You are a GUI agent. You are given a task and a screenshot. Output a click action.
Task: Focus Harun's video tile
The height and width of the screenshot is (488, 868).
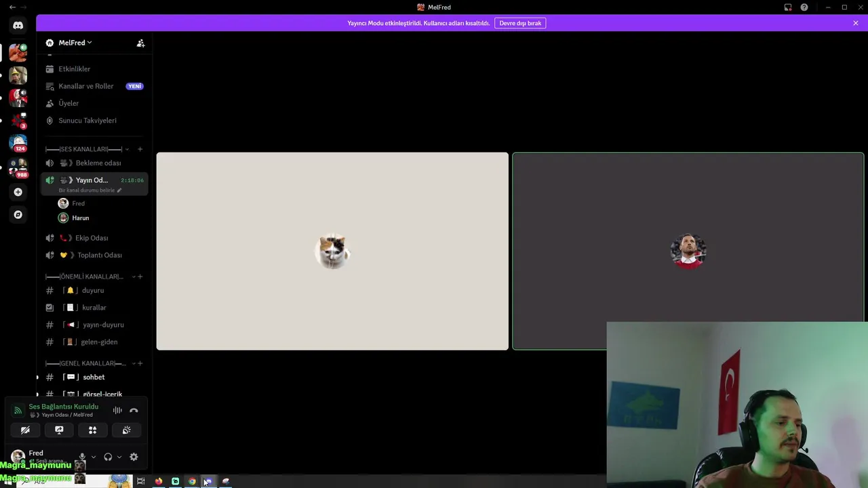[688, 251]
